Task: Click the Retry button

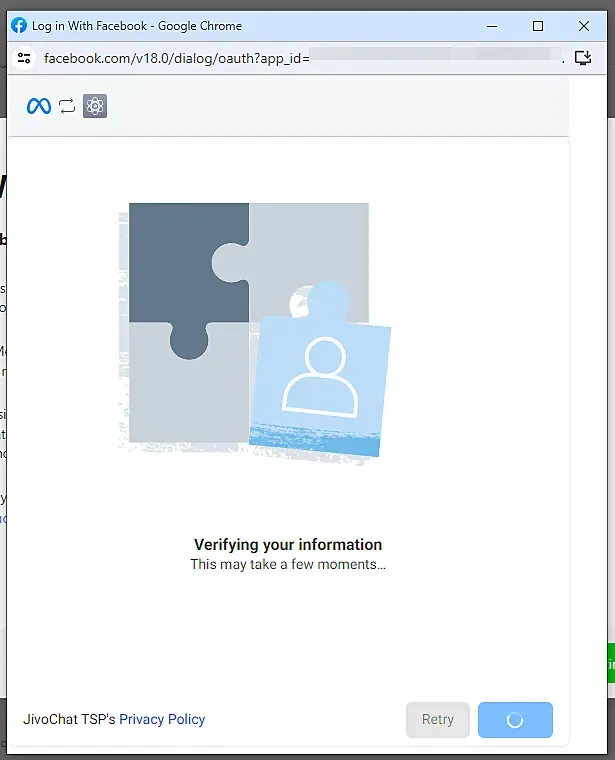Action: point(438,719)
